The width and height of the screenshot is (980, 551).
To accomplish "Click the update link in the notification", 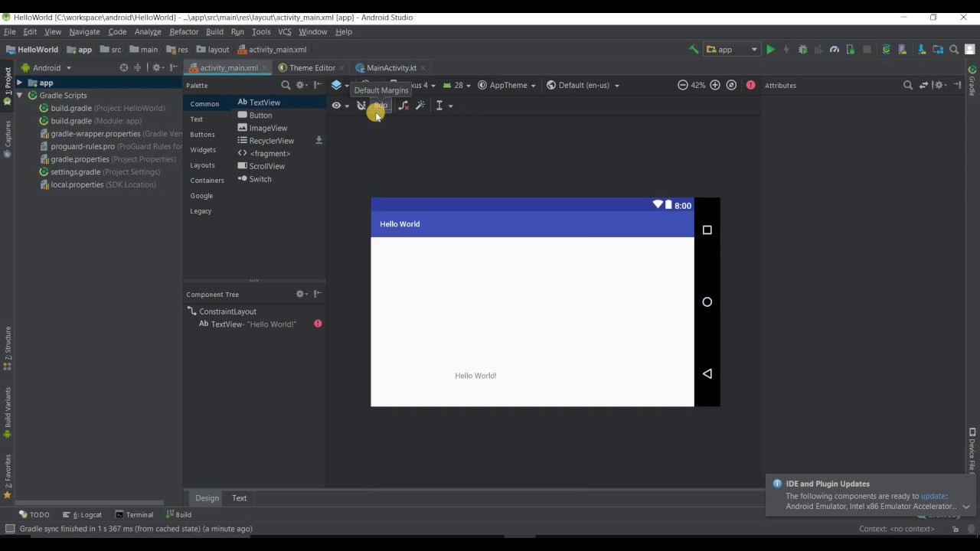I will point(933,496).
